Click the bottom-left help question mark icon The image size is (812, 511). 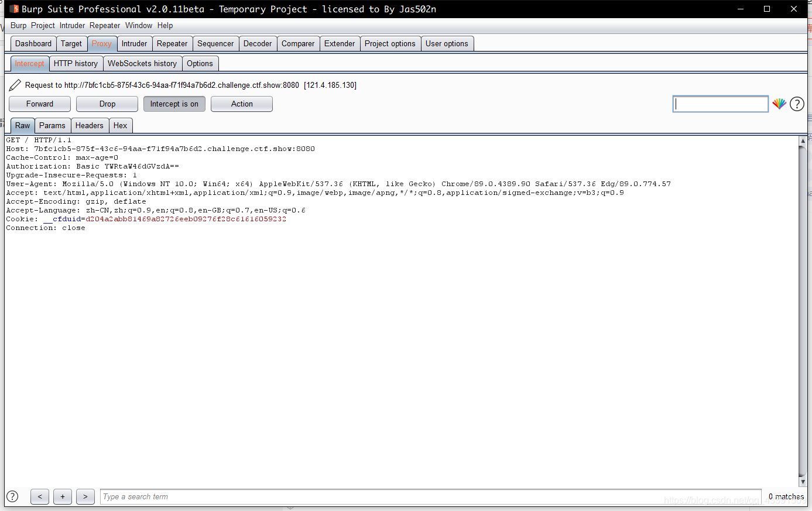click(x=12, y=496)
